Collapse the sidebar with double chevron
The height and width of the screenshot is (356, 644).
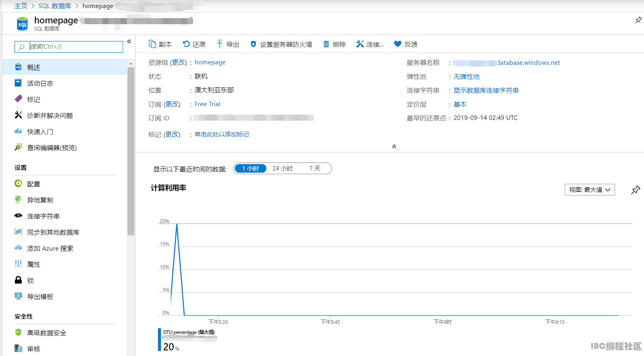pyautogui.click(x=129, y=41)
